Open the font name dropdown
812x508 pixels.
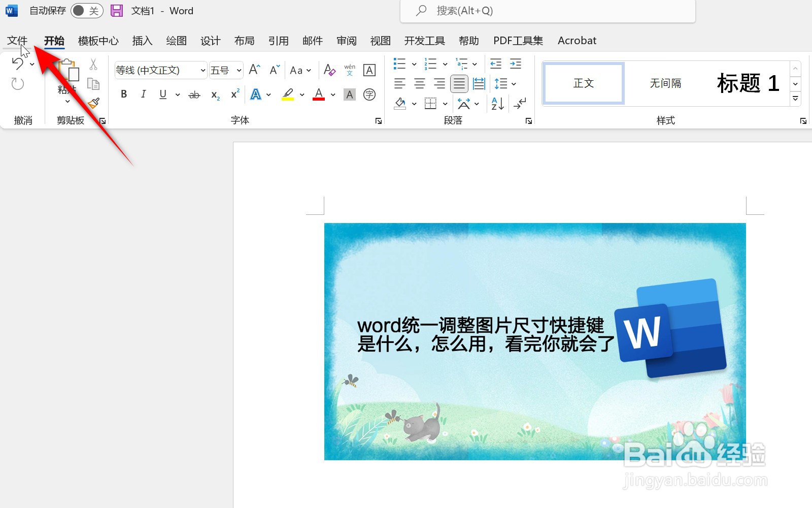pyautogui.click(x=202, y=70)
